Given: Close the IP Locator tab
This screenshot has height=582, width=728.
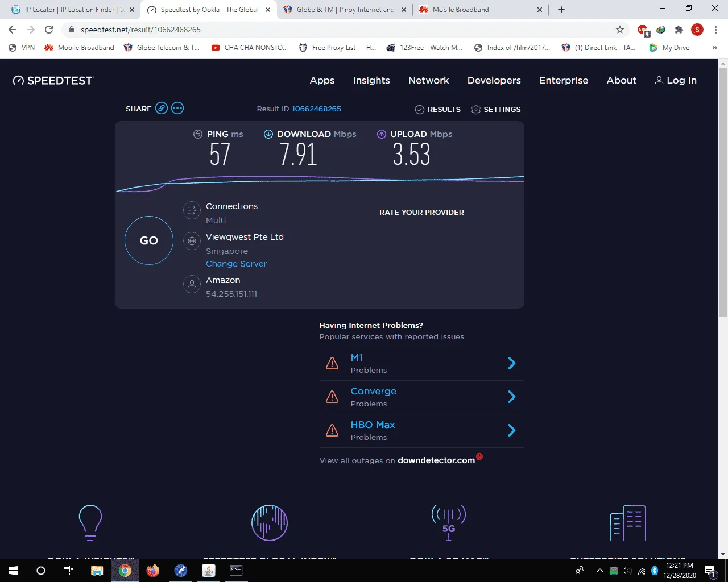Looking at the screenshot, I should pyautogui.click(x=131, y=10).
